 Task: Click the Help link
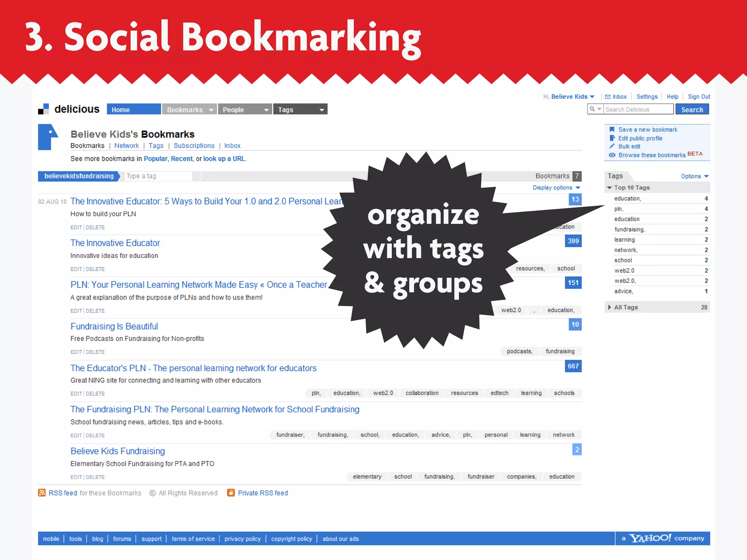point(672,97)
